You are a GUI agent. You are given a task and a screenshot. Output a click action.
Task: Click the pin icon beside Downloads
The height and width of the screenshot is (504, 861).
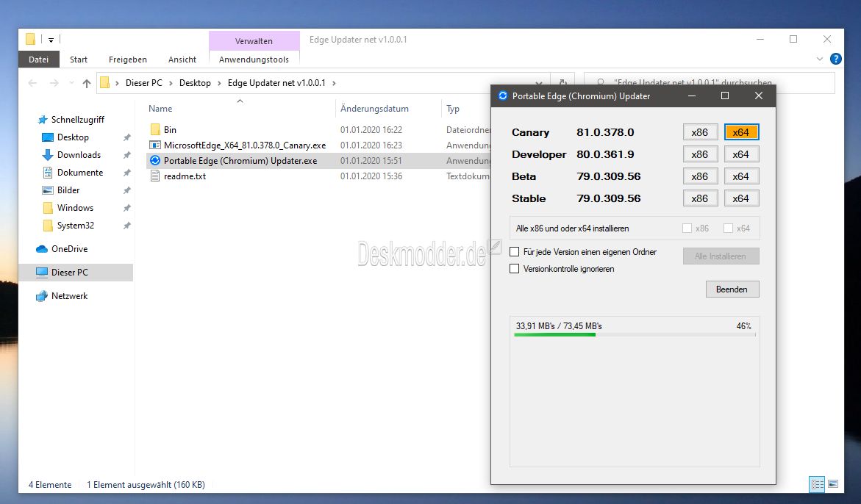(127, 155)
